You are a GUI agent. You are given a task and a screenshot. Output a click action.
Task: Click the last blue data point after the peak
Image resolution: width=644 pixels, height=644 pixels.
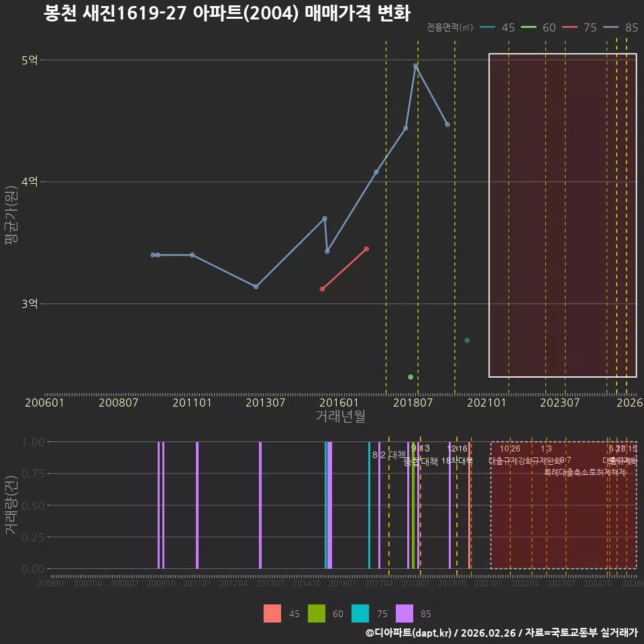coord(447,125)
